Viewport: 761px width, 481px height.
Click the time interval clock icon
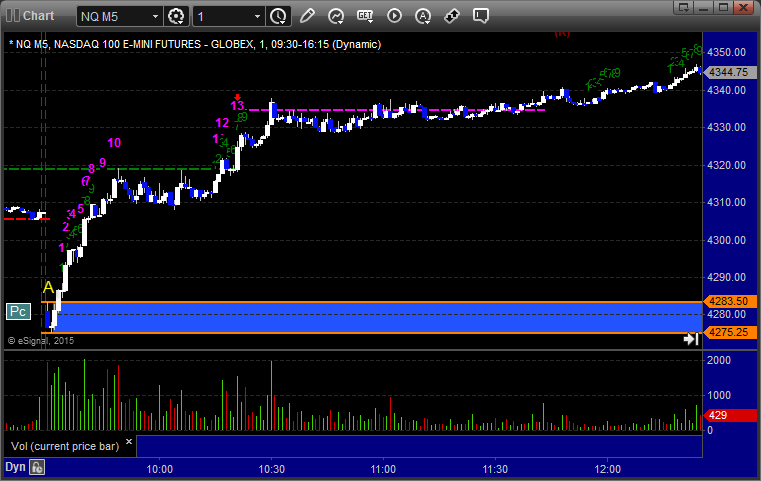point(278,16)
